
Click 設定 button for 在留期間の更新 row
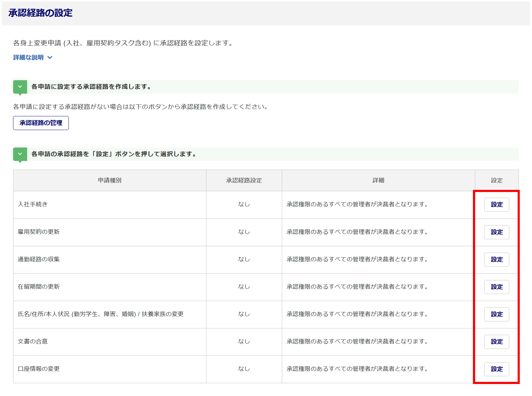pos(496,287)
